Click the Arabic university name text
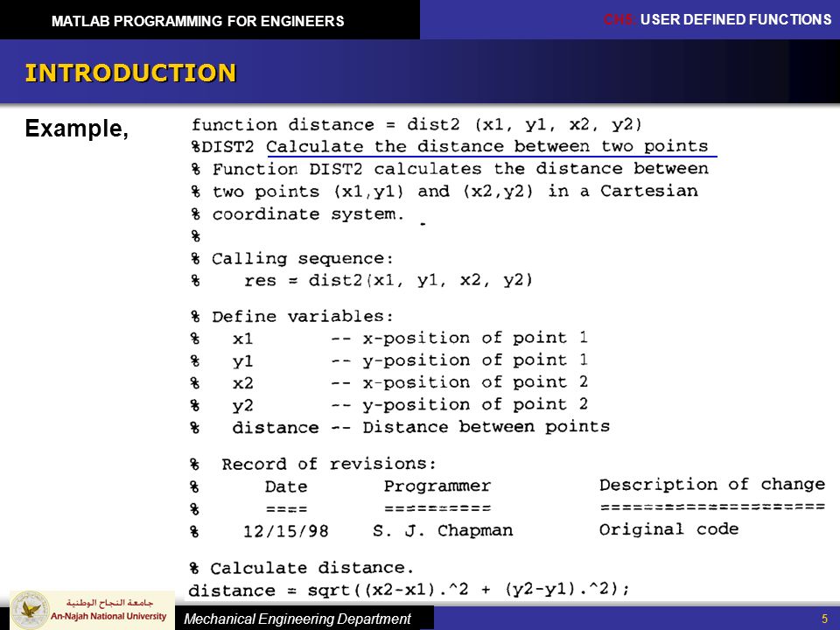840x630 pixels. click(x=109, y=602)
